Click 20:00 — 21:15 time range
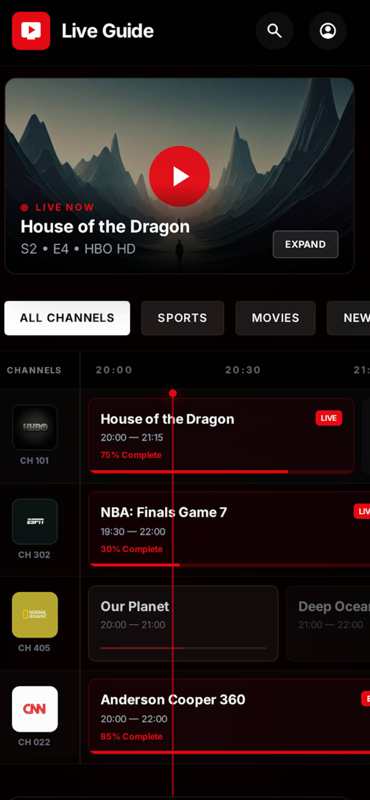370x800 pixels. (132, 438)
